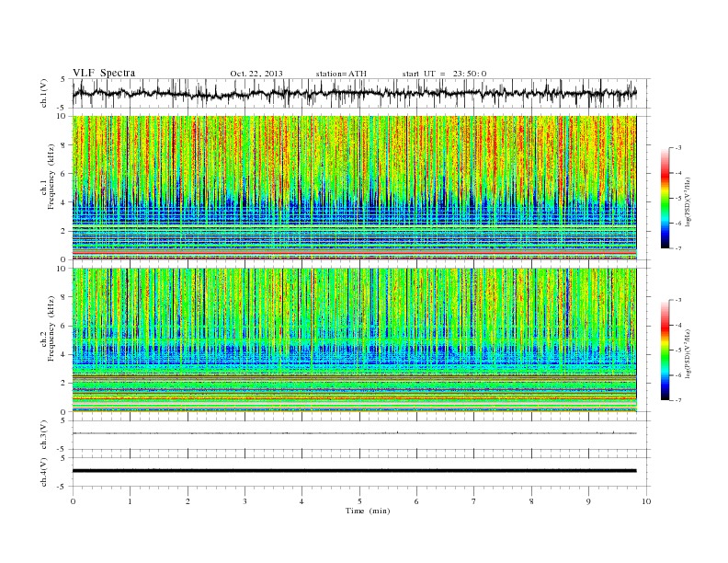Click the -7 label on ch.1 colorbar
The image size is (728, 563).
[677, 248]
